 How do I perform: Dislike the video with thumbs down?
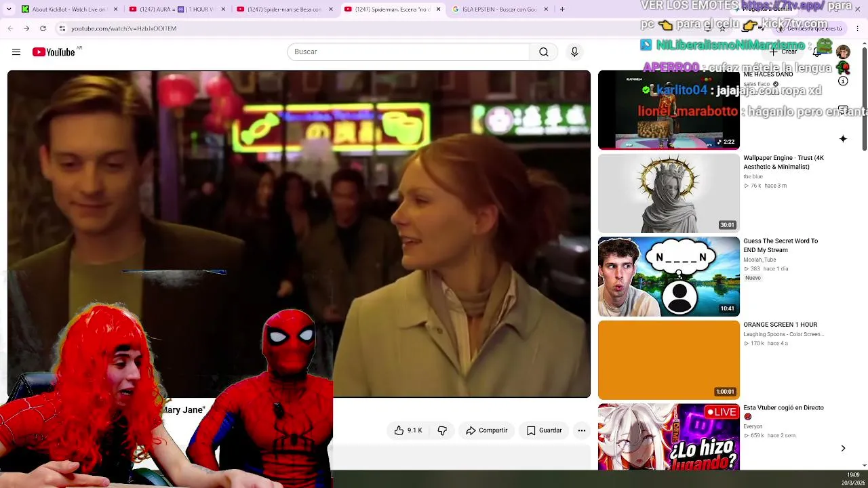442,430
